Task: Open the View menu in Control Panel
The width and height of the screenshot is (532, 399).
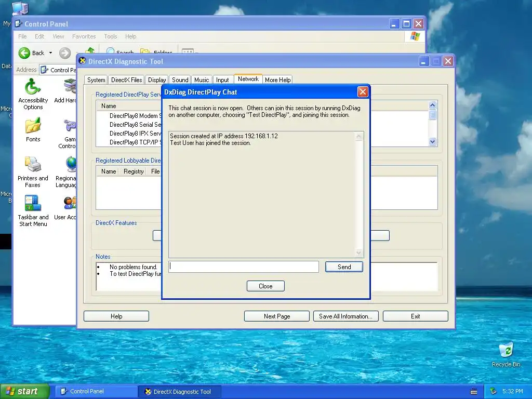Action: click(58, 36)
